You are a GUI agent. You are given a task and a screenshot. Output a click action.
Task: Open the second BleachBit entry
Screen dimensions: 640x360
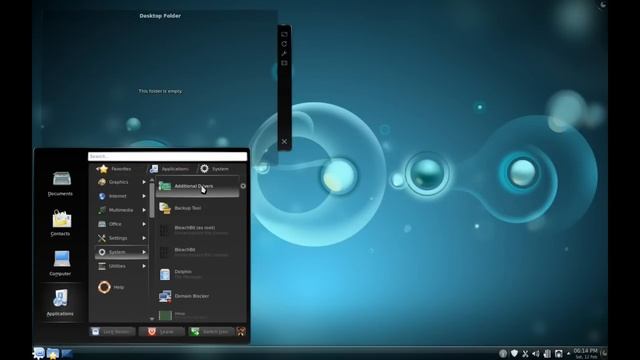[198, 252]
